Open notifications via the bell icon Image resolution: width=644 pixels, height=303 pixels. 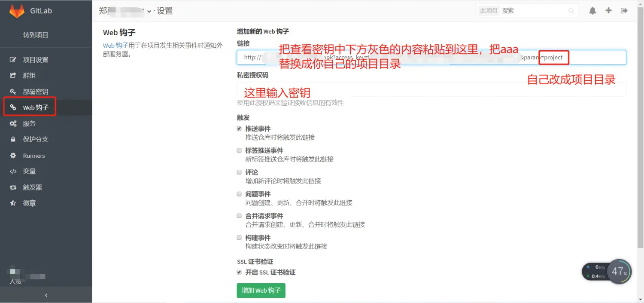pyautogui.click(x=593, y=10)
